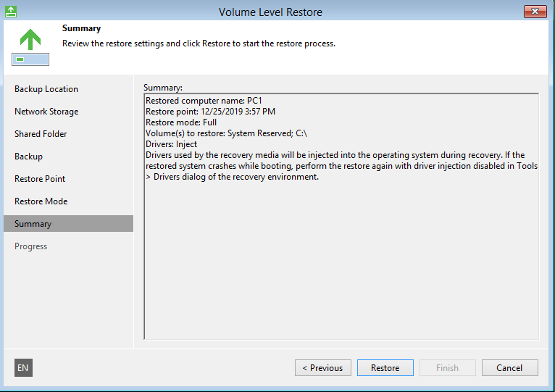Image resolution: width=555 pixels, height=392 pixels.
Task: Go to the Restore Mode step
Action: point(41,201)
